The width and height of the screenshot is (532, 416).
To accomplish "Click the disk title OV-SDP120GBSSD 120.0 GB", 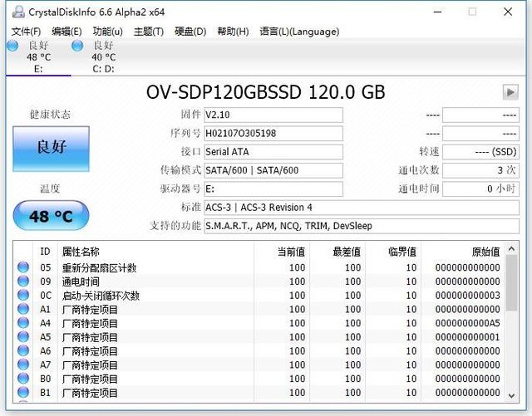I will (266, 92).
